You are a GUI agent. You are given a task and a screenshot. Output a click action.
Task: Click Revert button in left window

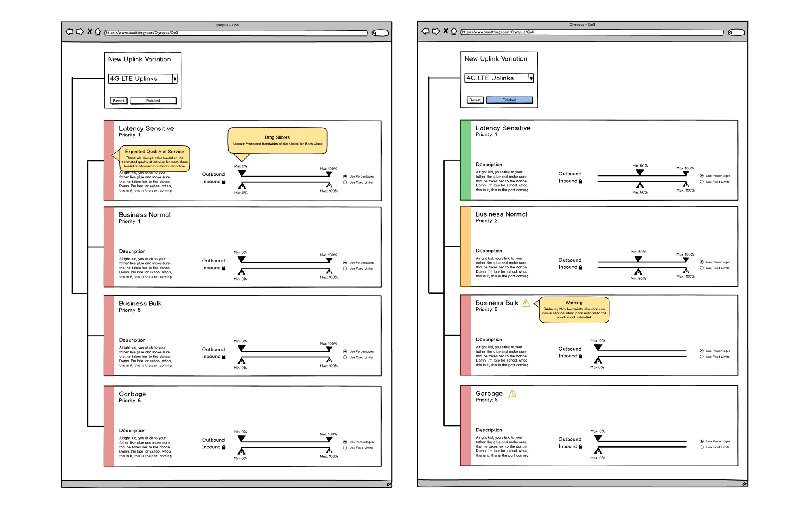point(119,100)
